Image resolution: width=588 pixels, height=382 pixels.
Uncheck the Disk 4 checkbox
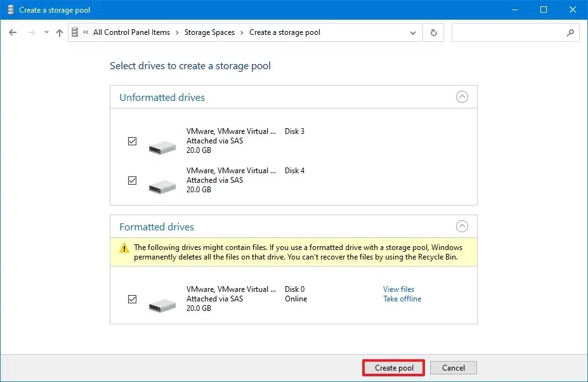[133, 180]
